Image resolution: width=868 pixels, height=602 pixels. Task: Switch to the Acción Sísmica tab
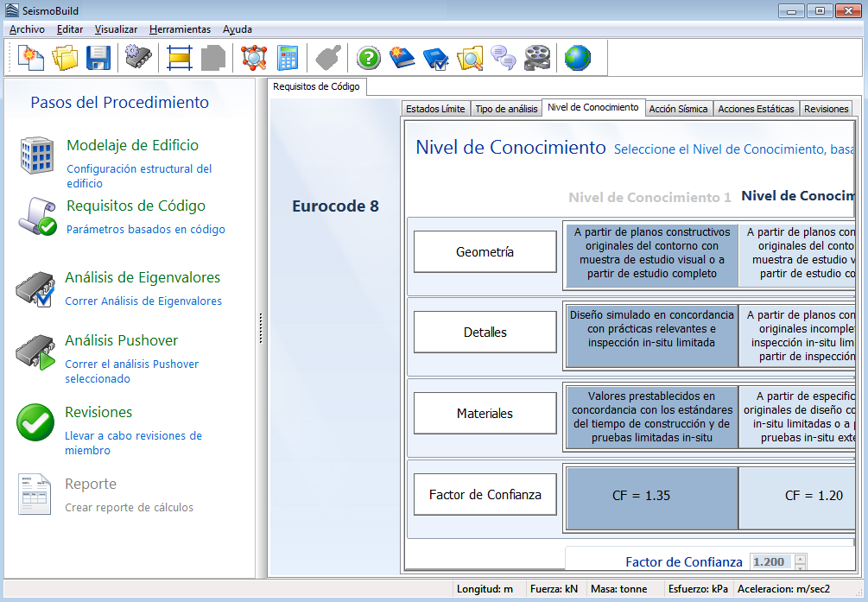(678, 109)
